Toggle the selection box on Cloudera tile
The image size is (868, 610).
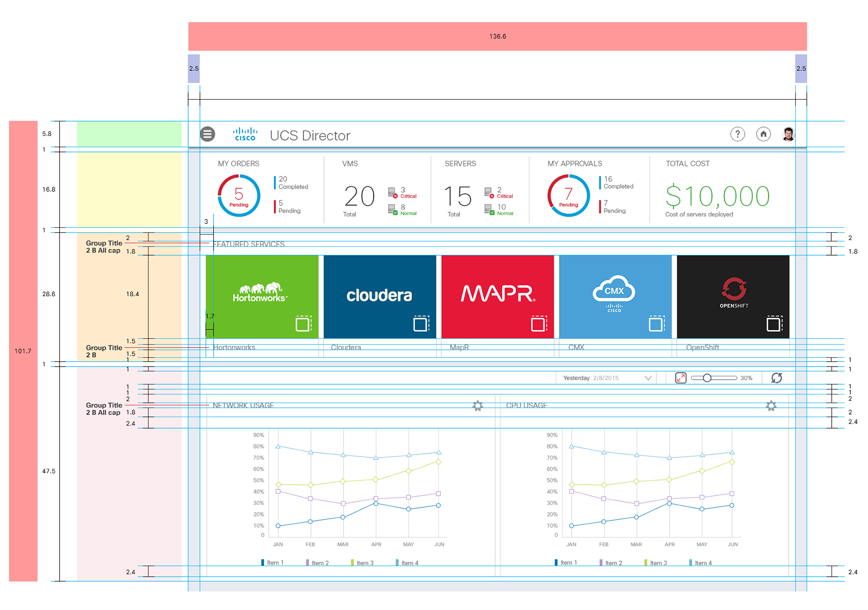coord(421,324)
